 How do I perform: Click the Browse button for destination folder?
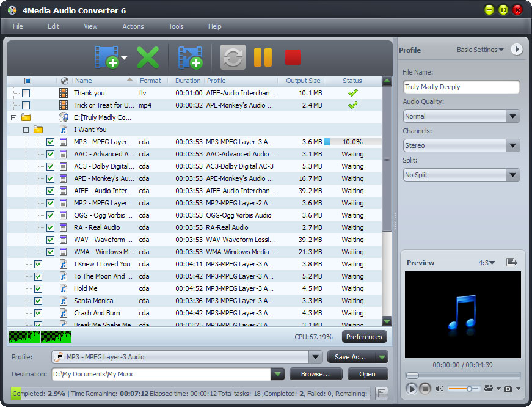click(x=316, y=374)
